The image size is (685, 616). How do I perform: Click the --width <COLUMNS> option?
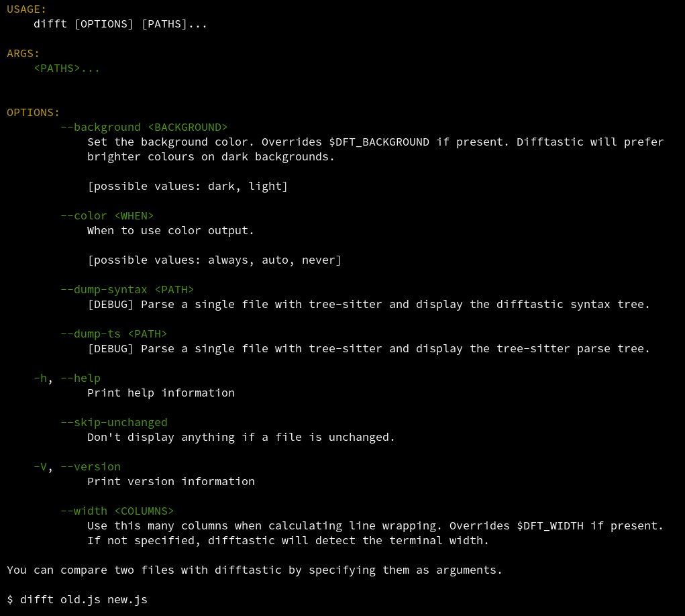pyautogui.click(x=117, y=511)
